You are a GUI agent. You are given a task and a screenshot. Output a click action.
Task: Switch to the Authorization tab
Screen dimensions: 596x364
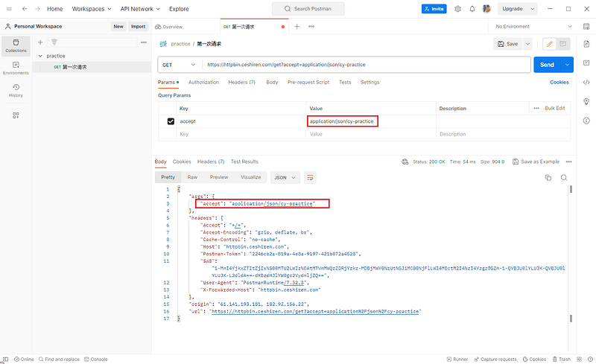click(x=203, y=82)
